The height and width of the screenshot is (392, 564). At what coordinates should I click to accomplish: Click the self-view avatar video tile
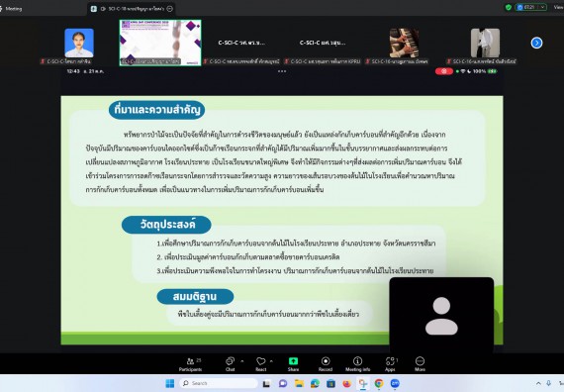441,316
